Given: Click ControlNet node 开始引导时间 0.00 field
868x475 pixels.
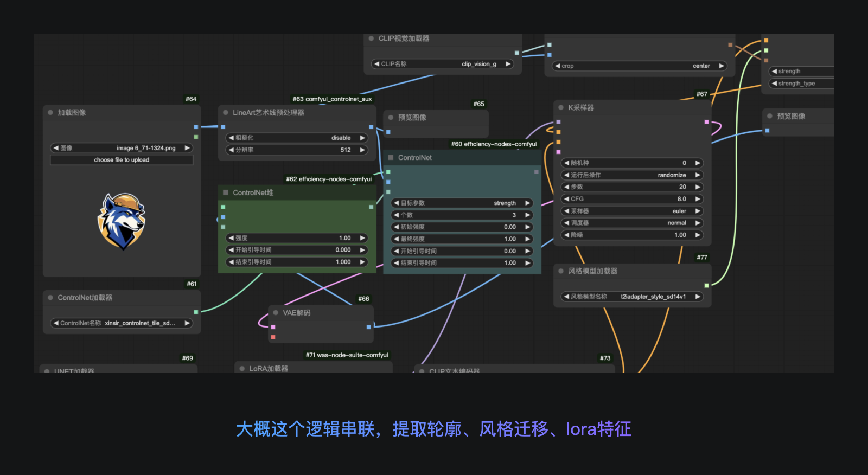Looking at the screenshot, I should click(x=462, y=251).
